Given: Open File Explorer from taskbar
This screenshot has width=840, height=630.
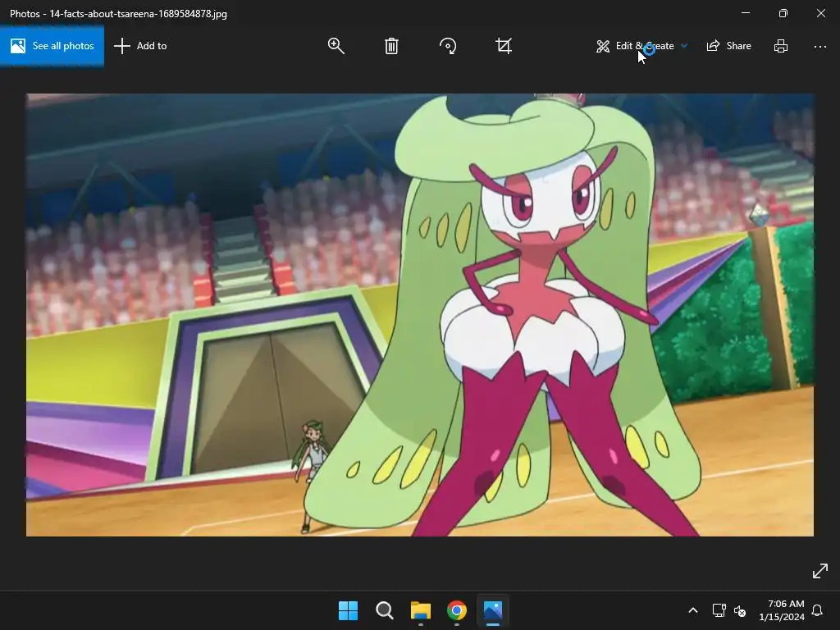Looking at the screenshot, I should pyautogui.click(x=421, y=610).
